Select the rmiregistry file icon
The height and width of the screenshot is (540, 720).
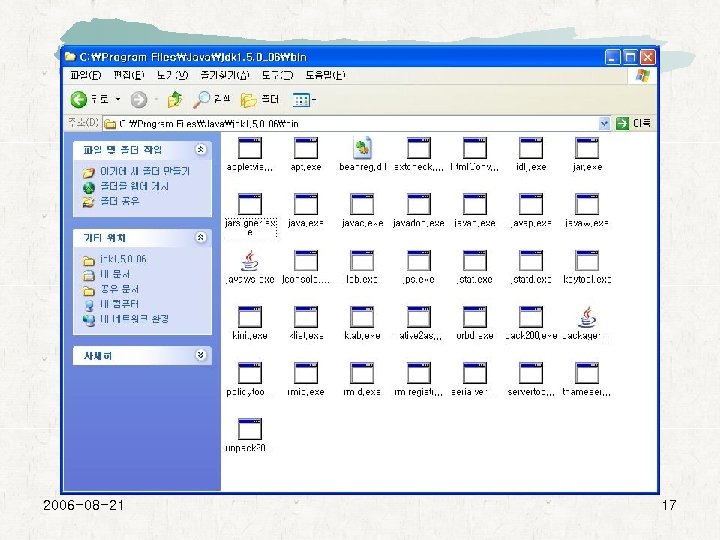[x=419, y=373]
